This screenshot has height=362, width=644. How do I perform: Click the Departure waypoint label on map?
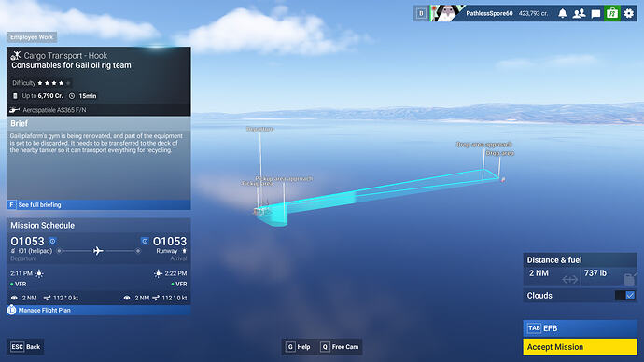click(x=260, y=129)
